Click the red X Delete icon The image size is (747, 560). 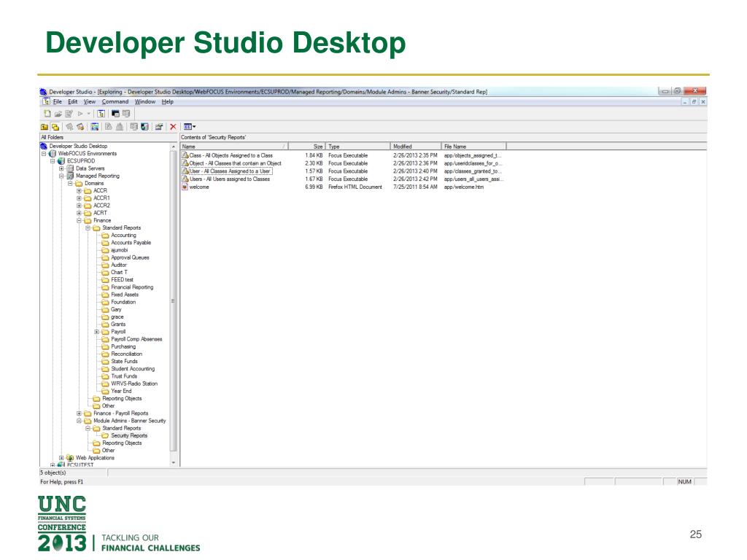173,127
